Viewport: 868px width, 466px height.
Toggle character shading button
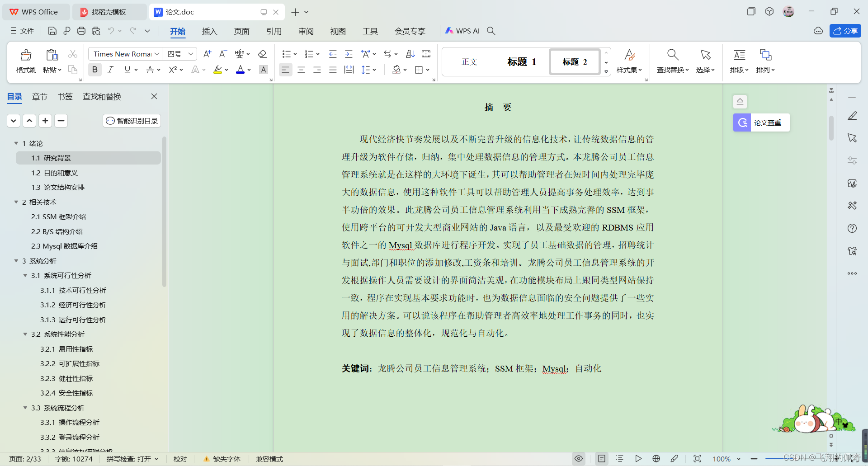264,70
